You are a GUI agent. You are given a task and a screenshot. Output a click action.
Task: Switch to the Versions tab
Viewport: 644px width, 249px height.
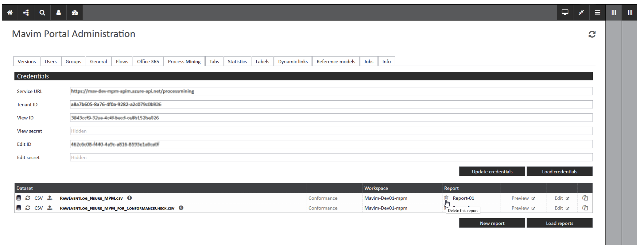pos(27,61)
